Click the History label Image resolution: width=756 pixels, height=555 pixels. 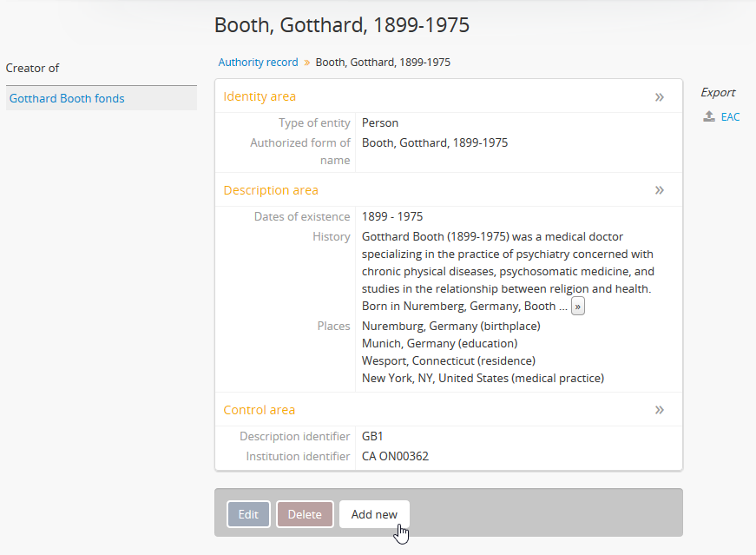[332, 236]
